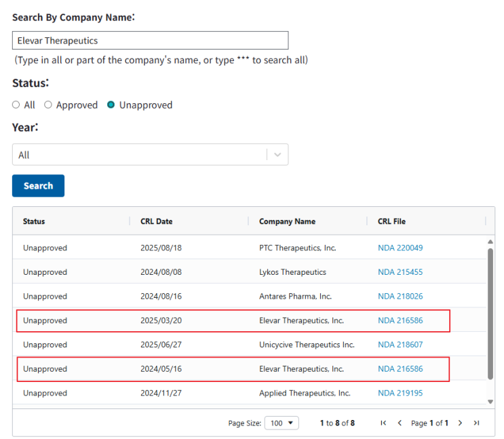Click the company name search field
Image resolution: width=504 pixels, height=439 pixels.
(x=150, y=41)
